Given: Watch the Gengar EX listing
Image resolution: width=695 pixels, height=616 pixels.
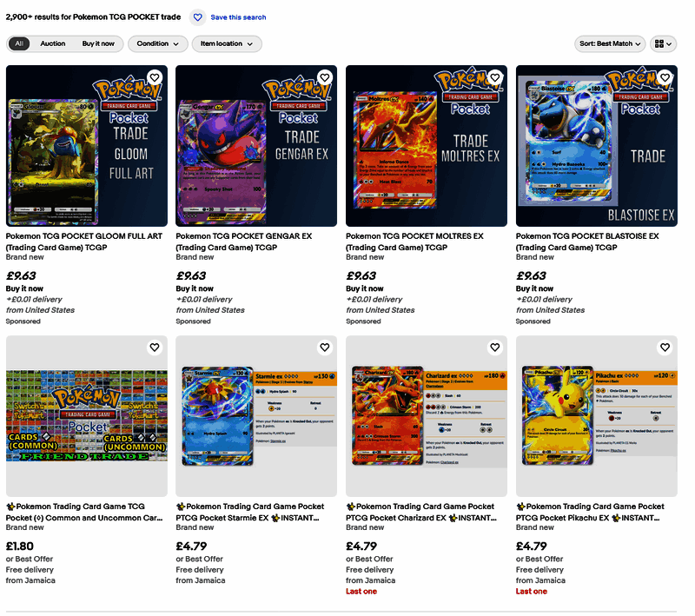Looking at the screenshot, I should click(324, 77).
